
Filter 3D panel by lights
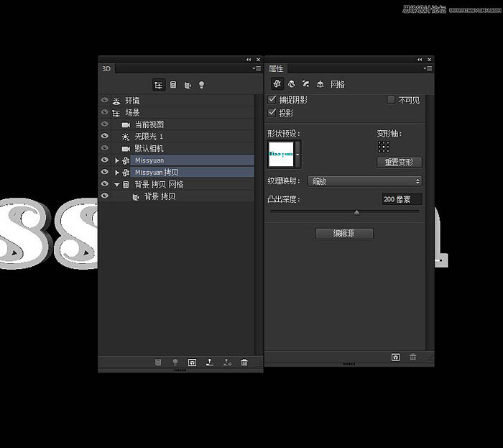[x=201, y=85]
